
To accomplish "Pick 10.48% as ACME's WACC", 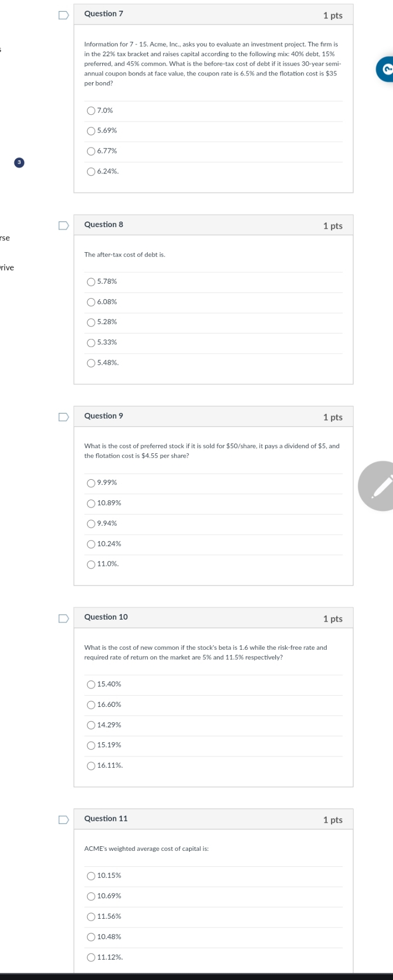I will point(90,936).
